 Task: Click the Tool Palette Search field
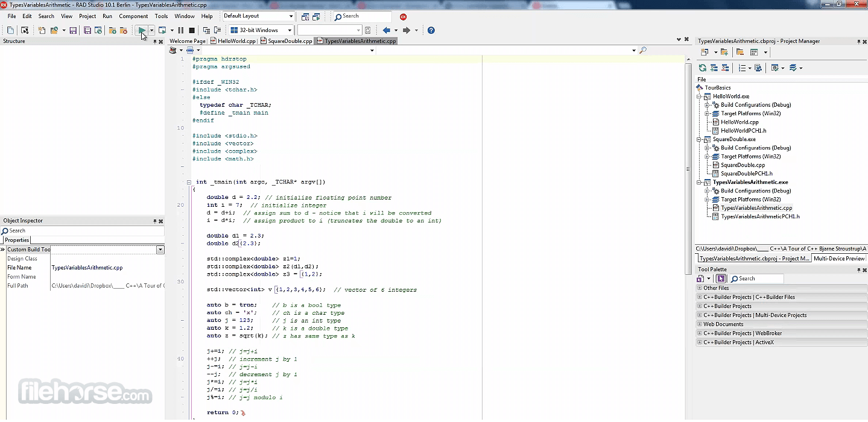[x=756, y=279]
